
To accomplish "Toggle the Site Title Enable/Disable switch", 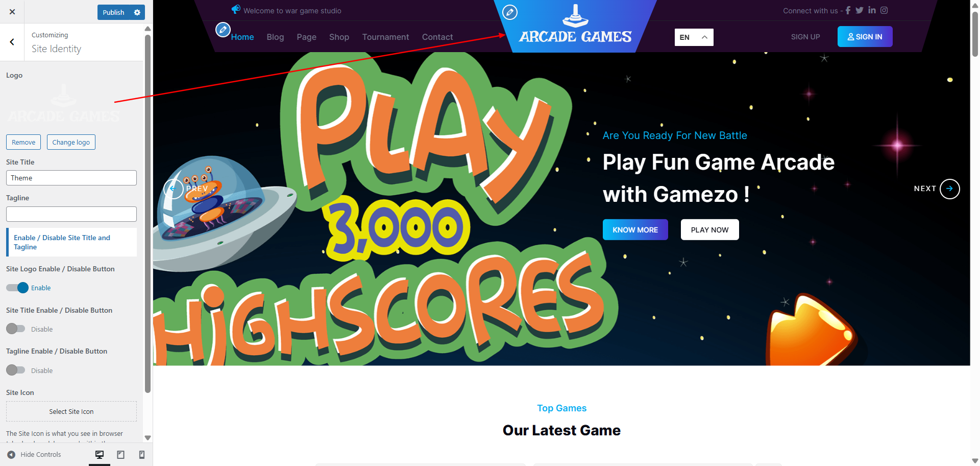I will point(15,329).
